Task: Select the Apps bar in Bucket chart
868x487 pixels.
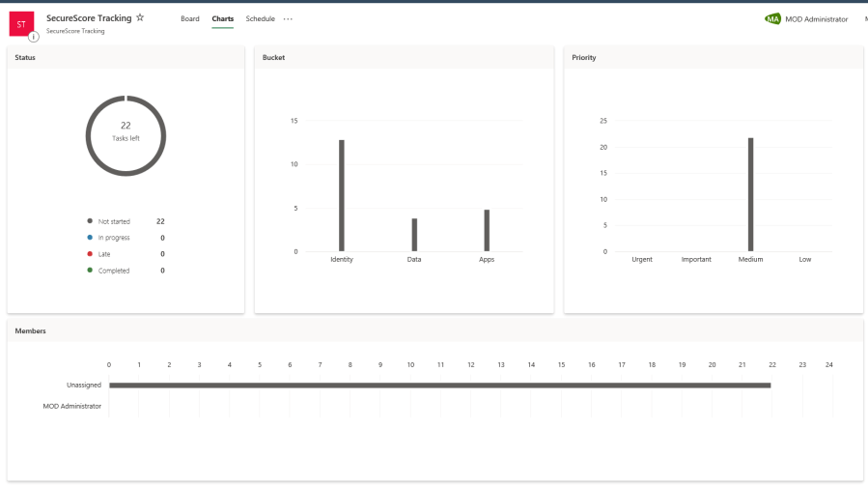Action: point(487,230)
